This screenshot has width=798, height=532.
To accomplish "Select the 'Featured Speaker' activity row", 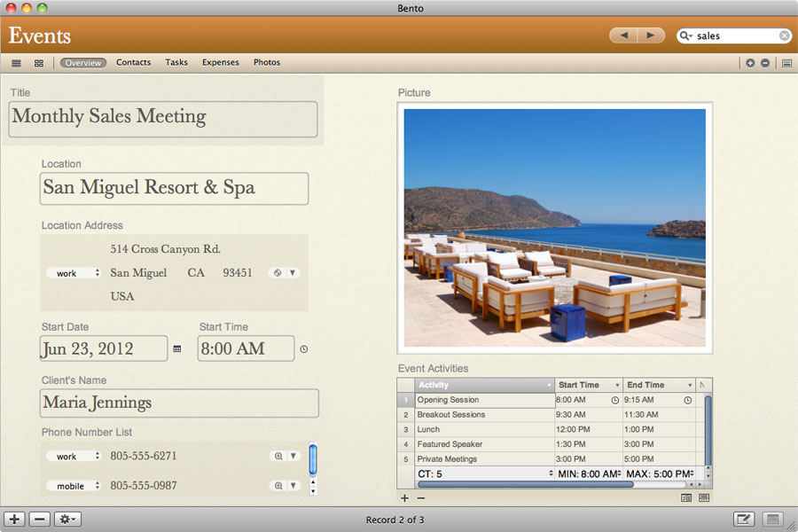I will [x=450, y=444].
